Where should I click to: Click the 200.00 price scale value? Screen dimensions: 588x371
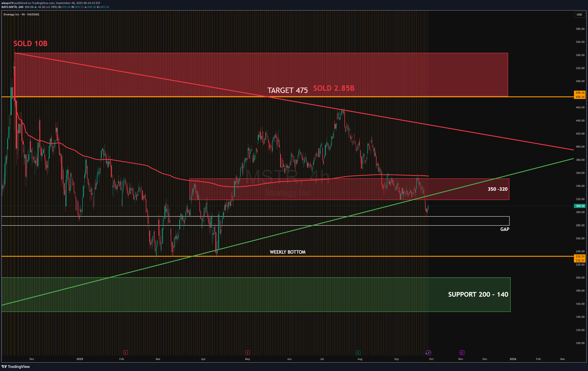click(580, 278)
